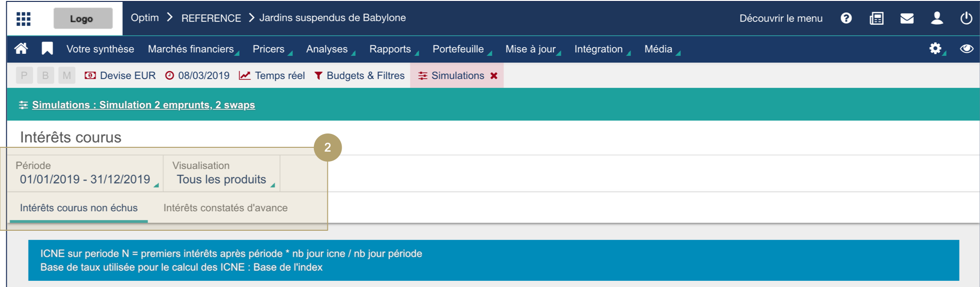This screenshot has height=287, width=980.
Task: Open Votre synthèse menu item
Action: (100, 49)
